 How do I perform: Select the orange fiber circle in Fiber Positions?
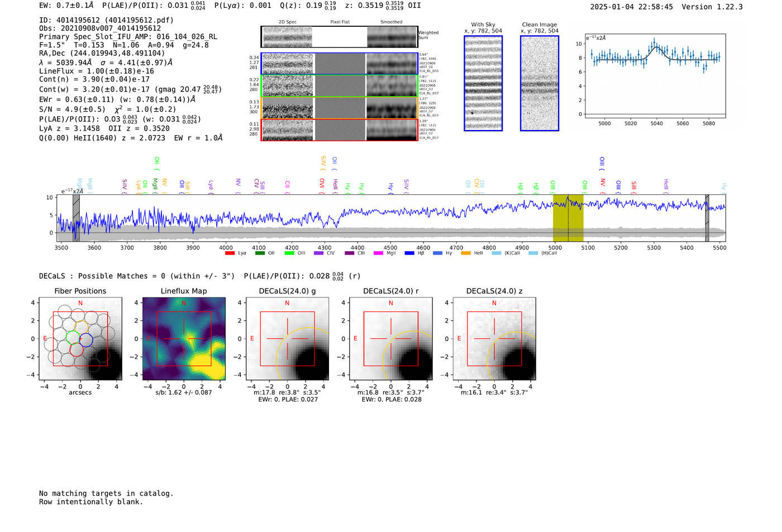click(82, 327)
